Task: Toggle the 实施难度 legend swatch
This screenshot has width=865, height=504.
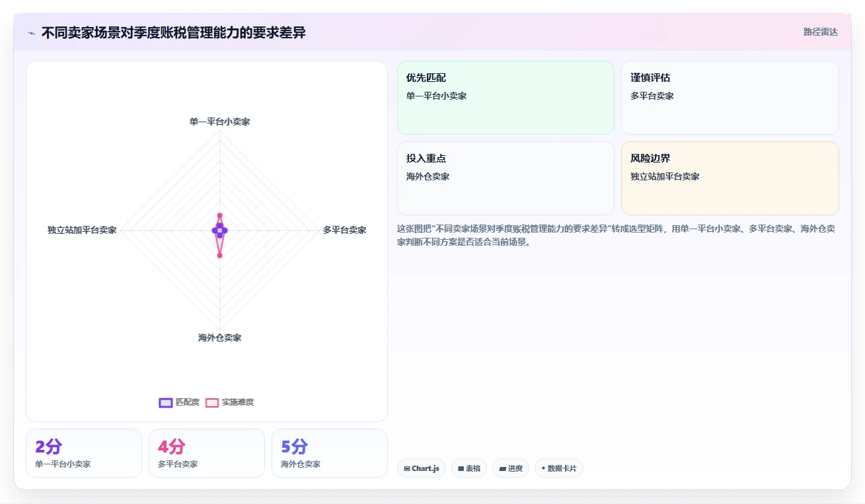Action: (x=212, y=402)
